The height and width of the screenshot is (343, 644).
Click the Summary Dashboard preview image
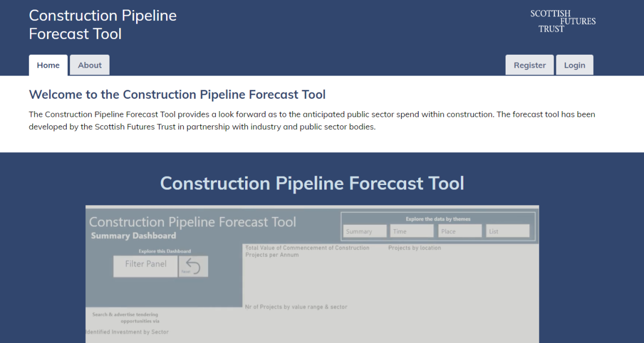[312, 274]
